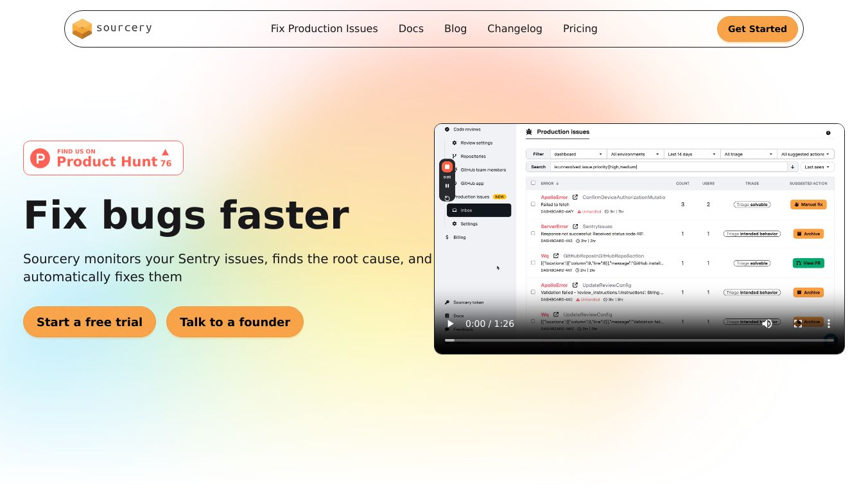The width and height of the screenshot is (868, 488).
Task: Open the Changelog page
Action: pos(515,29)
